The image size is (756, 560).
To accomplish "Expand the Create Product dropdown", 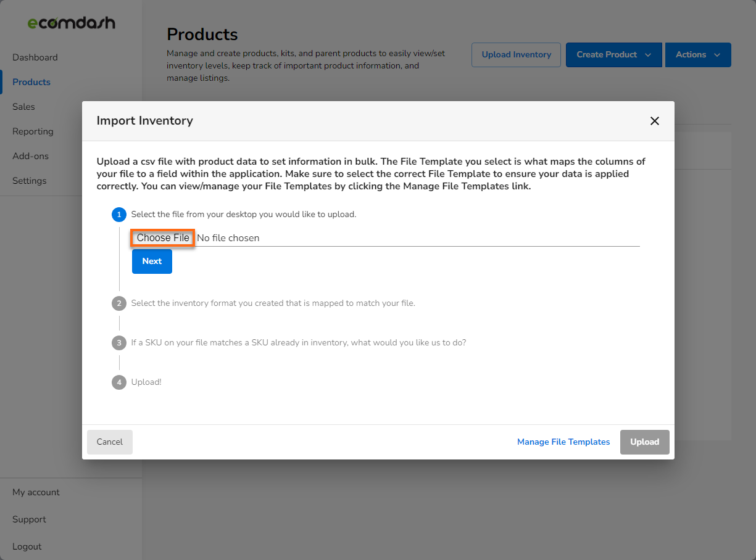I will pos(613,55).
